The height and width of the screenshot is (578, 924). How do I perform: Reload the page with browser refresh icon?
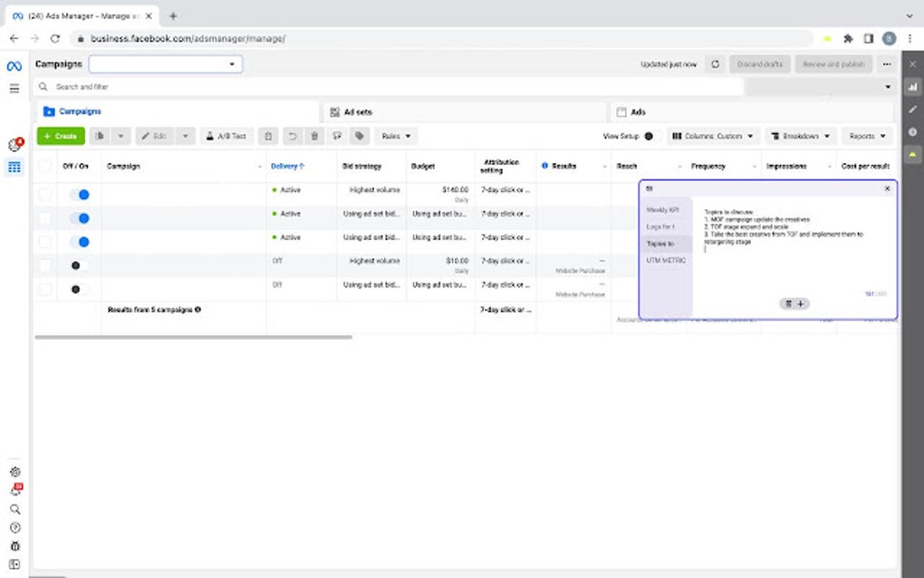click(x=54, y=38)
